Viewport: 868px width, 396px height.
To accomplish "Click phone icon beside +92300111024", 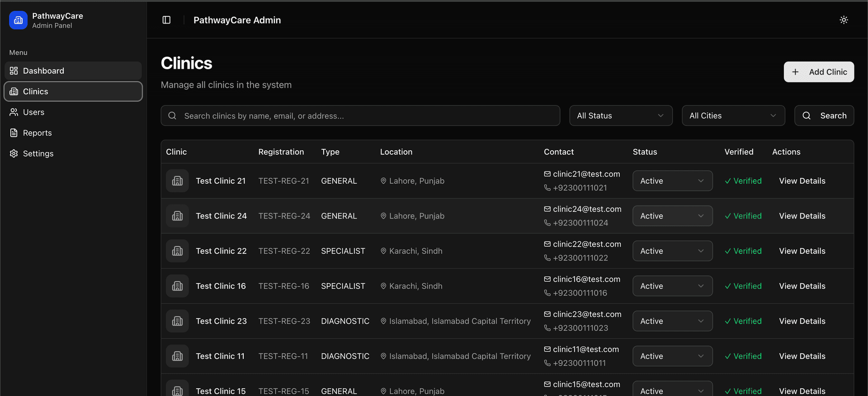I will coord(547,223).
